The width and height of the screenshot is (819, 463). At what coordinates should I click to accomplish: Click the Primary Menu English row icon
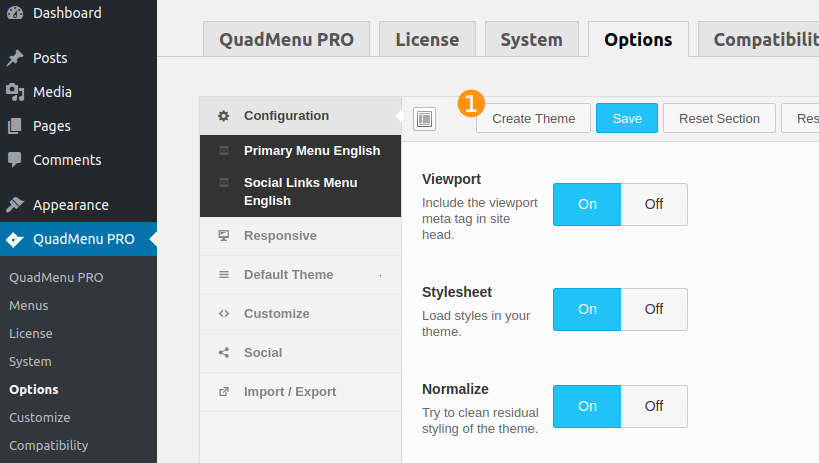click(224, 151)
